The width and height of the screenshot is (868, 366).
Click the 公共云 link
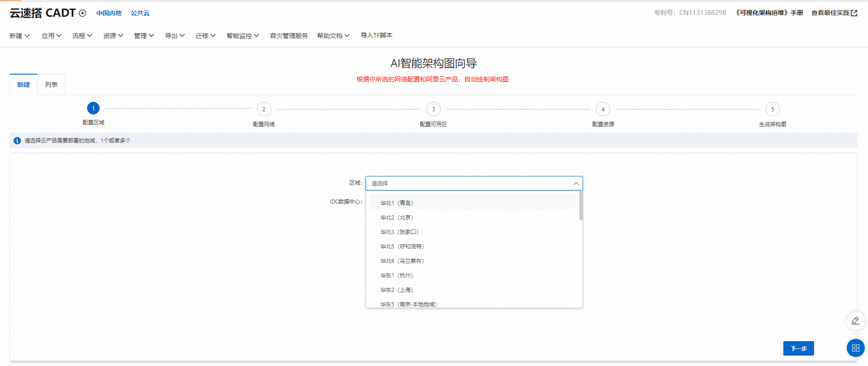pos(140,13)
